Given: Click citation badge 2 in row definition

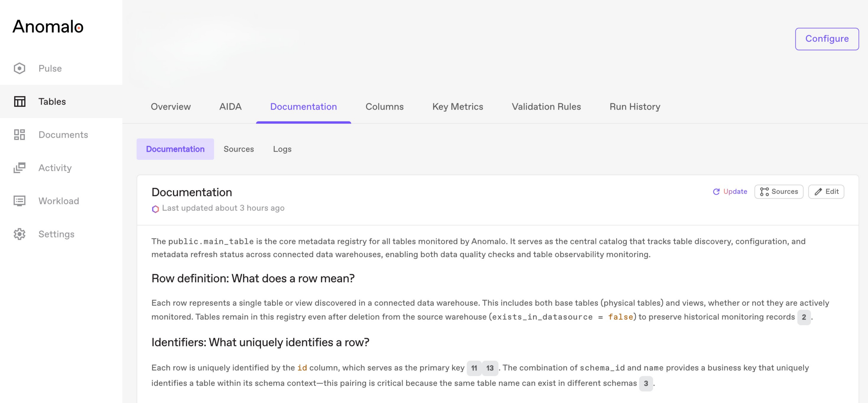Looking at the screenshot, I should 804,317.
